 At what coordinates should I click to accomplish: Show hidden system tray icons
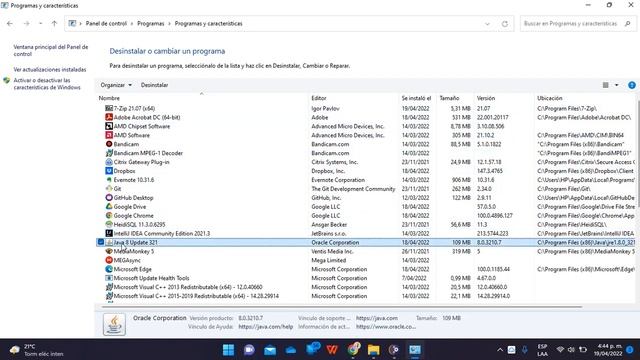tap(500, 350)
